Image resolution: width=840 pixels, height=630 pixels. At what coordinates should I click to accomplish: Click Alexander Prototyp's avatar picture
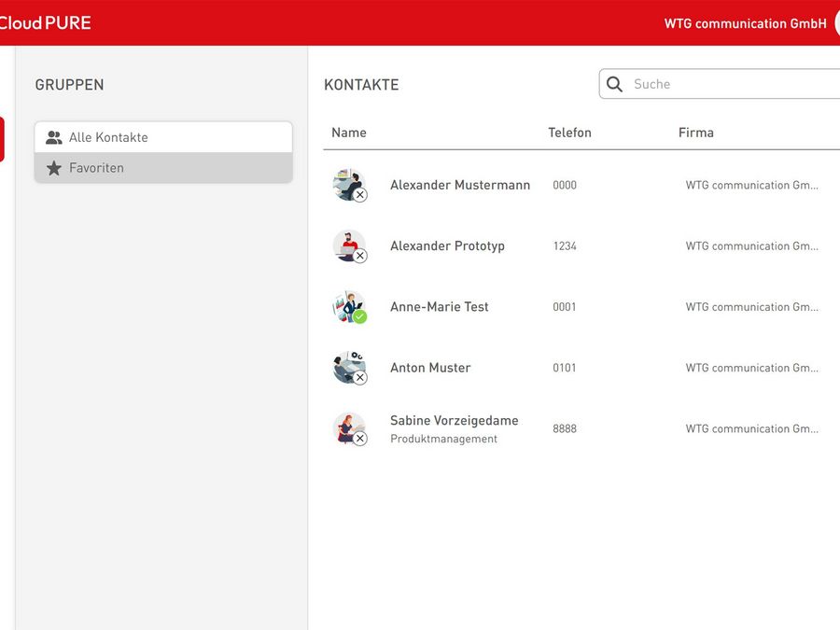pyautogui.click(x=347, y=244)
